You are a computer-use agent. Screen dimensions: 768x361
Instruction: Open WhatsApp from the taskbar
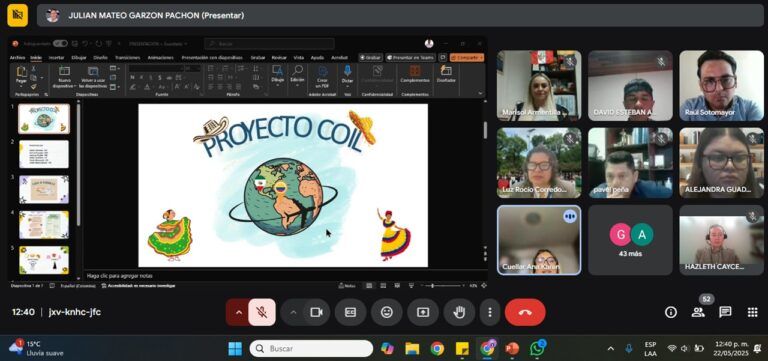click(x=537, y=349)
